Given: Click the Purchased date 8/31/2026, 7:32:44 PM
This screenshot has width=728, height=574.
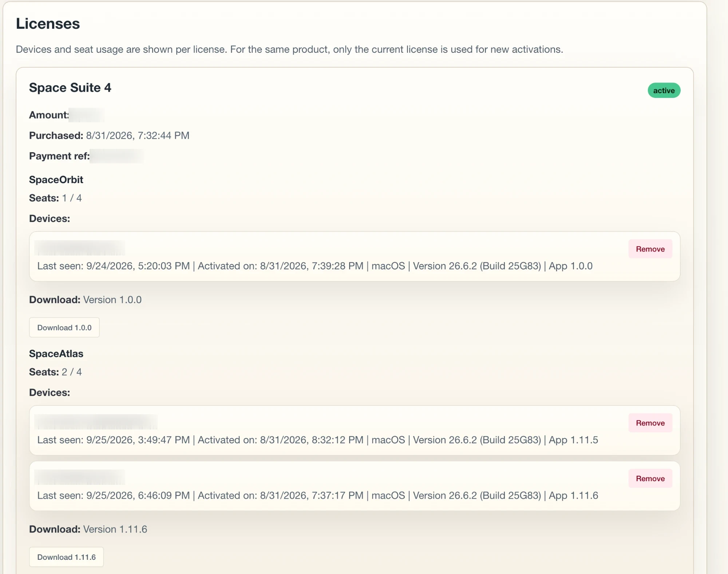Looking at the screenshot, I should (x=138, y=135).
